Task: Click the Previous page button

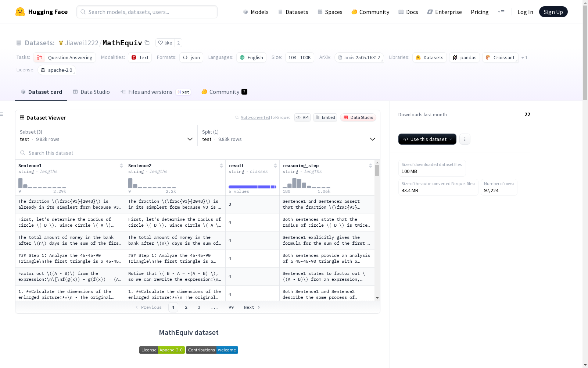Action: coord(148,307)
